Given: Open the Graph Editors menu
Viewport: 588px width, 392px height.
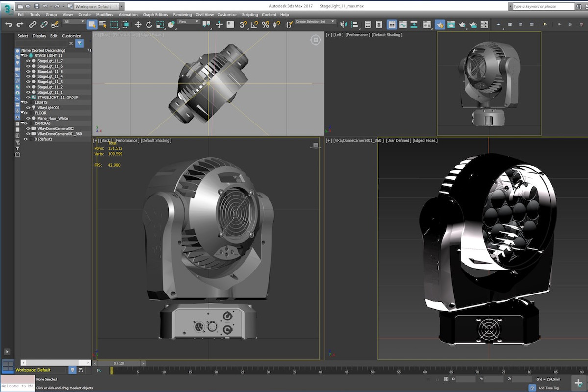Looking at the screenshot, I should pyautogui.click(x=155, y=15).
